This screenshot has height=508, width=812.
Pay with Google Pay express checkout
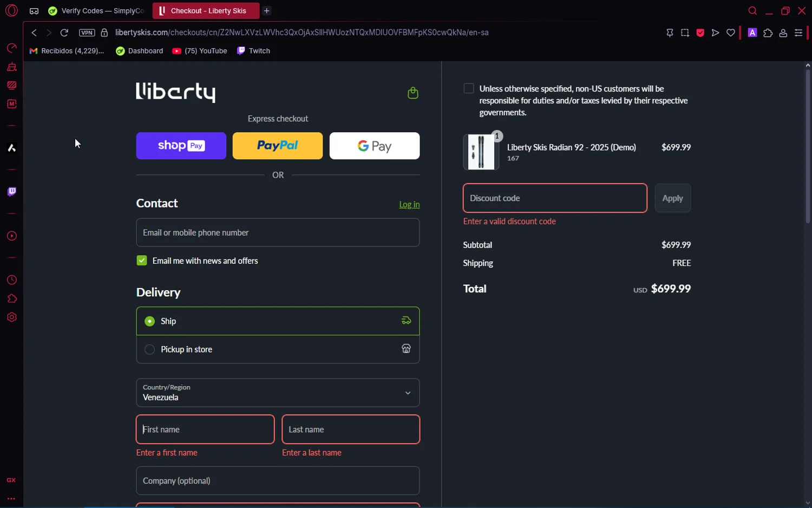[x=375, y=146]
